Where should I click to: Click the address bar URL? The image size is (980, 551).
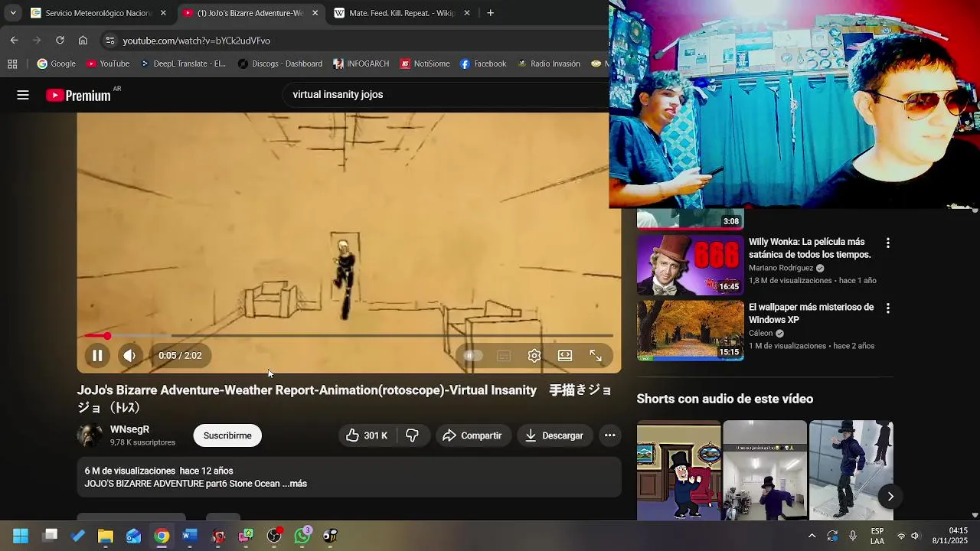point(196,41)
